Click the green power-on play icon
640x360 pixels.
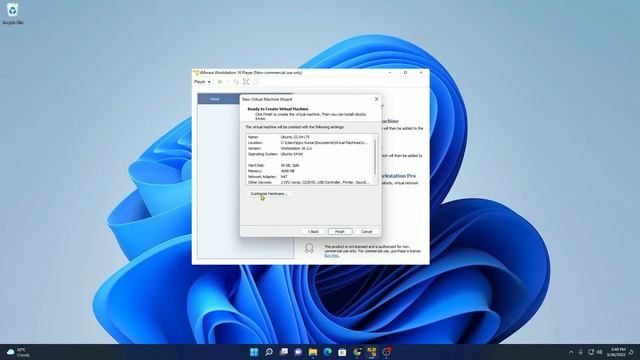pyautogui.click(x=220, y=82)
